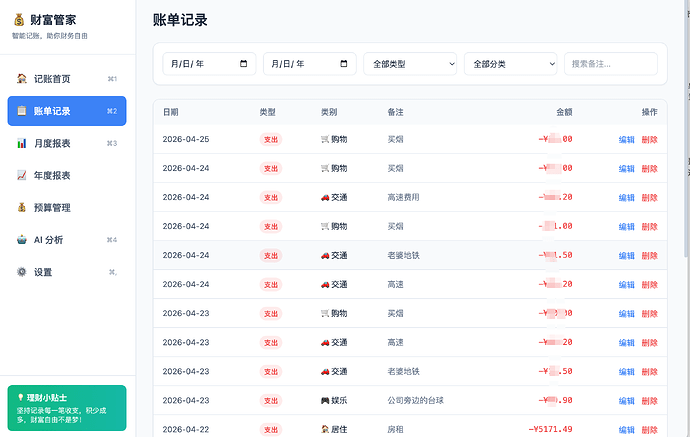Open calendar picker in second date field
This screenshot has width=690, height=437.
344,64
